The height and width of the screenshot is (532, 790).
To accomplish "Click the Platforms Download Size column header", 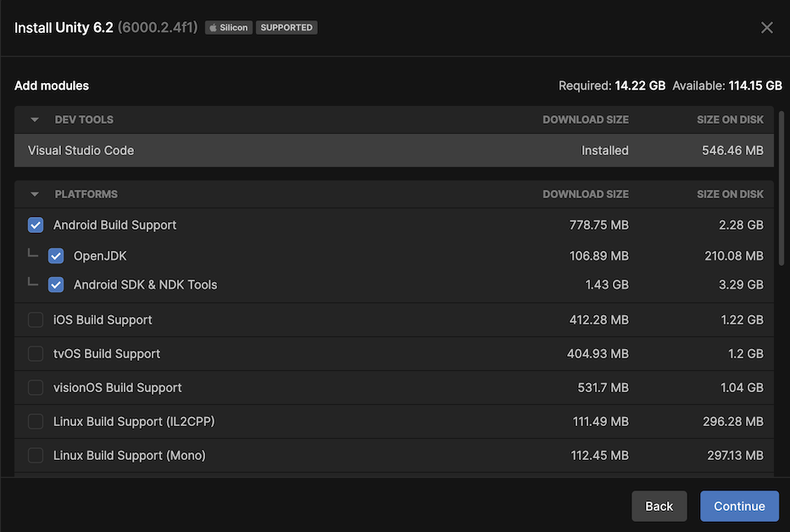I will tap(586, 195).
